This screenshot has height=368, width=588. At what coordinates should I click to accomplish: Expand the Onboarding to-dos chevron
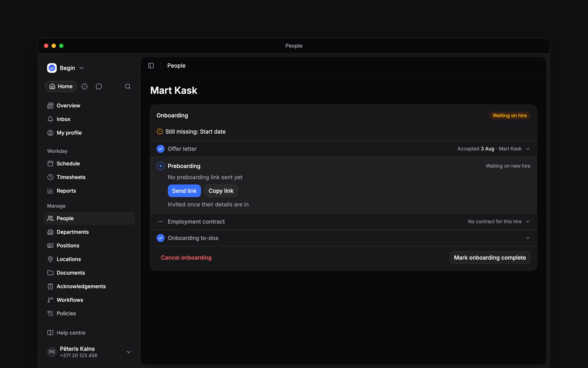pos(527,238)
